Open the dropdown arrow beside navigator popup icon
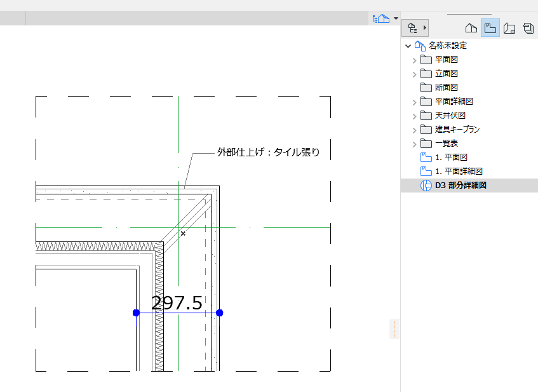 coord(396,18)
